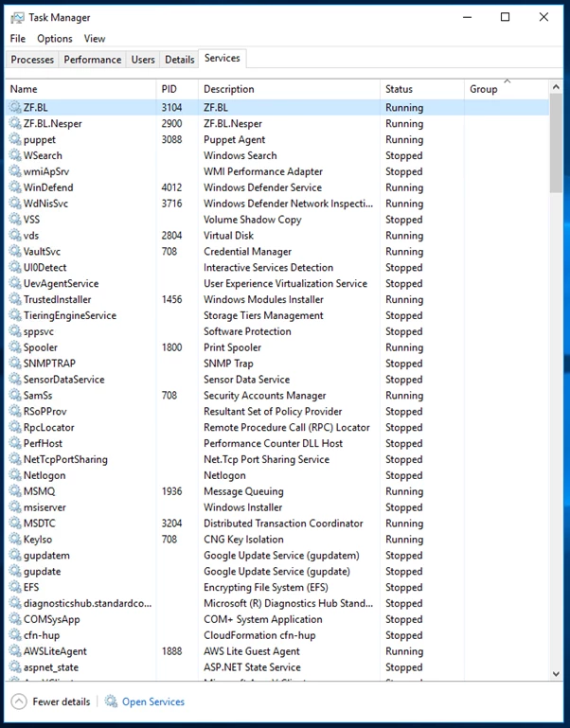Click the gear icon beside AWSLiteAgent
The image size is (570, 728).
[15, 651]
